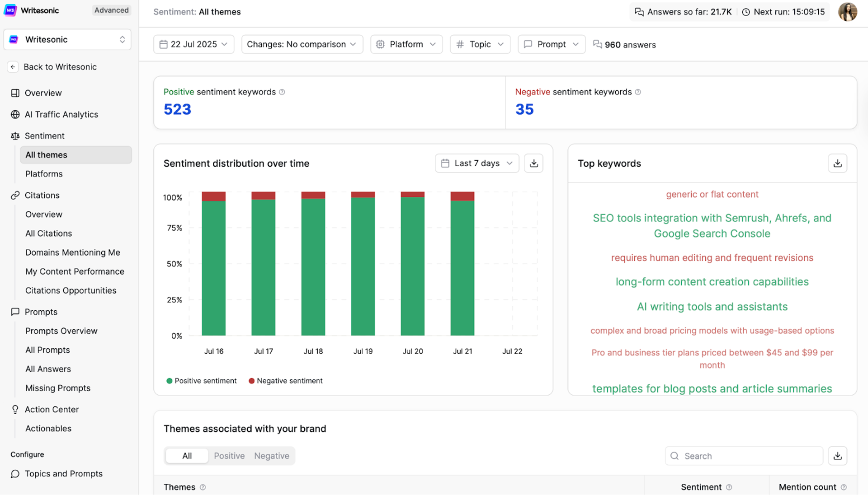This screenshot has height=495, width=868.
Task: Click the Sentiment scales icon
Action: point(15,136)
